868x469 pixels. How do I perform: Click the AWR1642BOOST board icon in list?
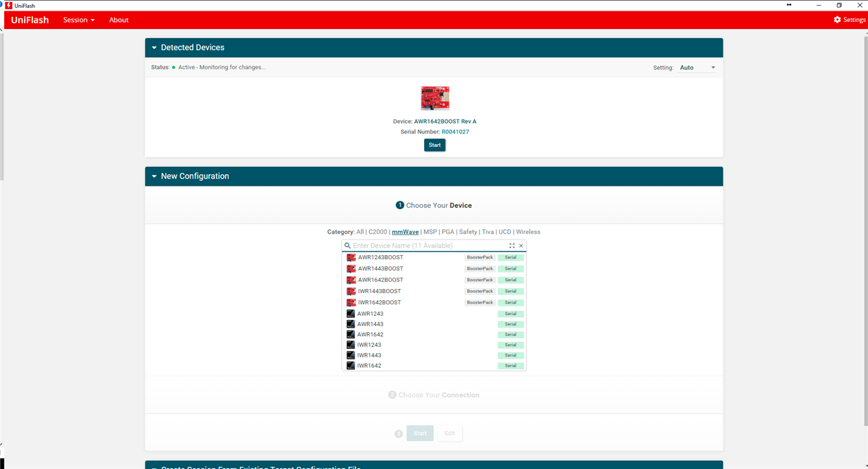coord(351,280)
